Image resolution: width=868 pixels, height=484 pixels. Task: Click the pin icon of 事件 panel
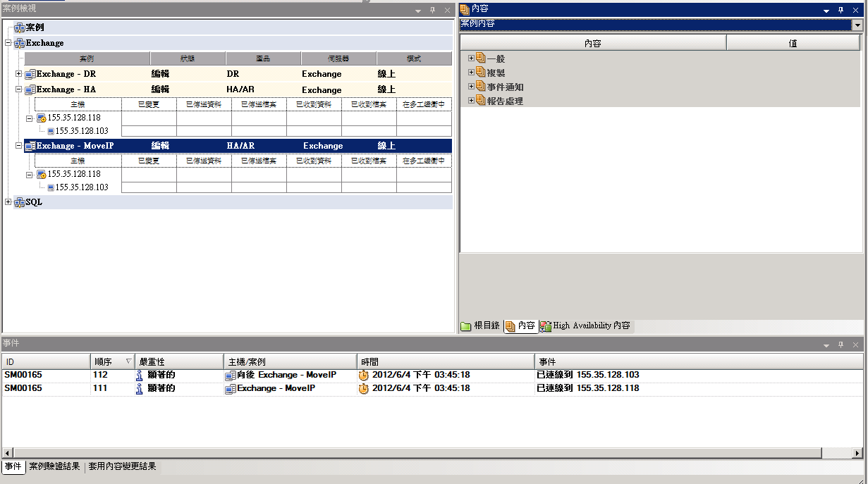pyautogui.click(x=841, y=345)
